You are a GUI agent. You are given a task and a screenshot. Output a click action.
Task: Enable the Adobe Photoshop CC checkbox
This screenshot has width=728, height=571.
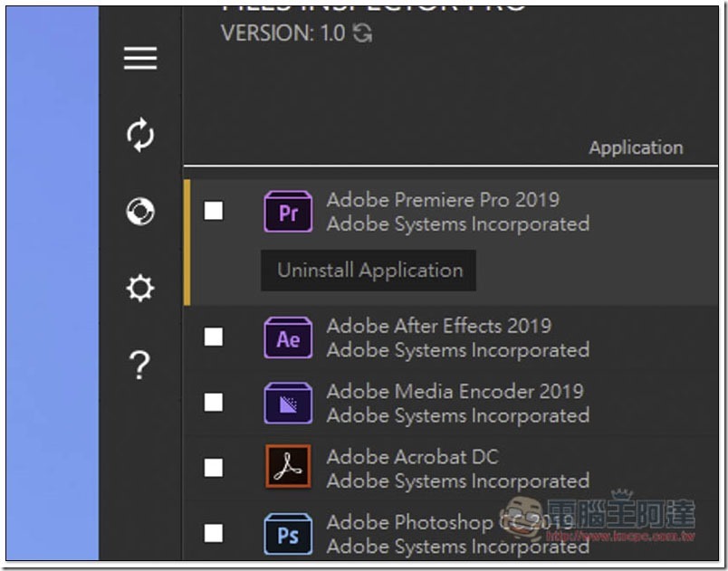coord(214,533)
